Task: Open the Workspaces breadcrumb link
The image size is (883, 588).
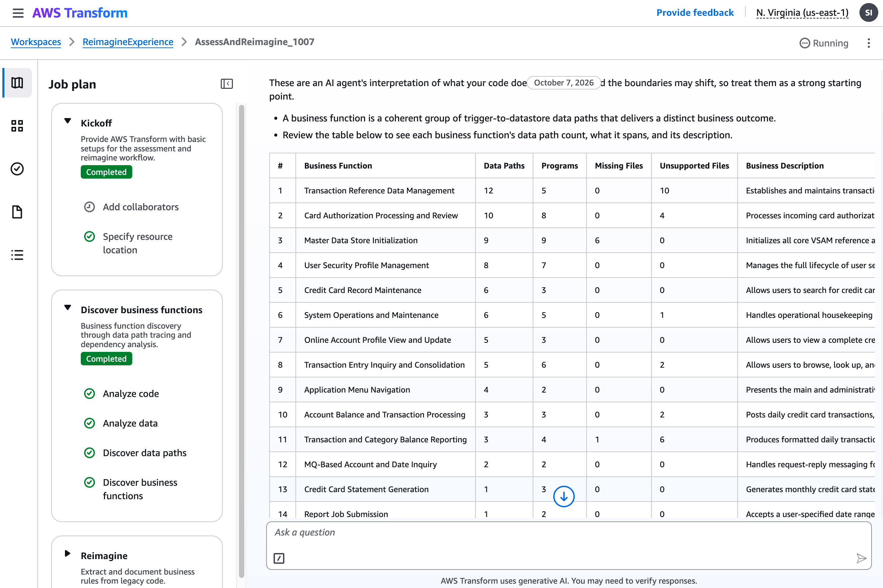Action: pyautogui.click(x=36, y=42)
